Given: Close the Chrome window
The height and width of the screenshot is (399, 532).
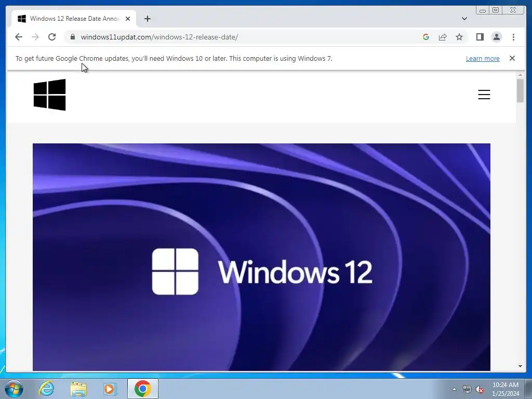Looking at the screenshot, I should (513, 10).
